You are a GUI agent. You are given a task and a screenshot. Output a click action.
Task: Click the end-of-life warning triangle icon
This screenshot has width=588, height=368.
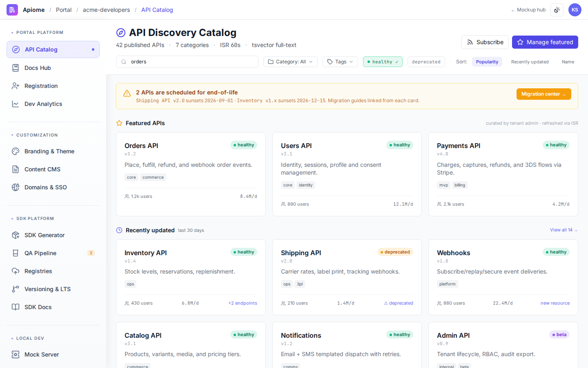127,93
